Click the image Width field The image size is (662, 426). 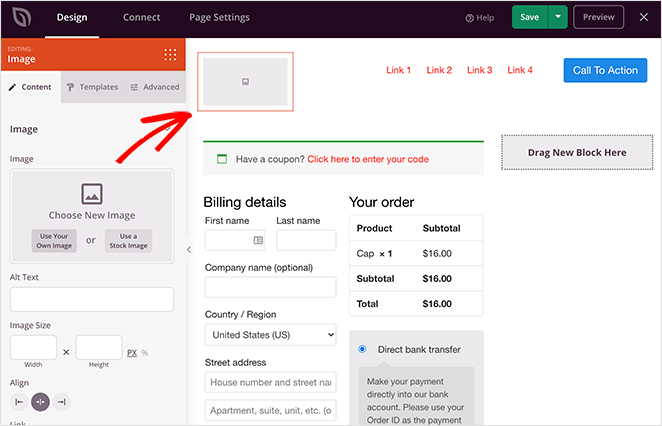coord(33,347)
